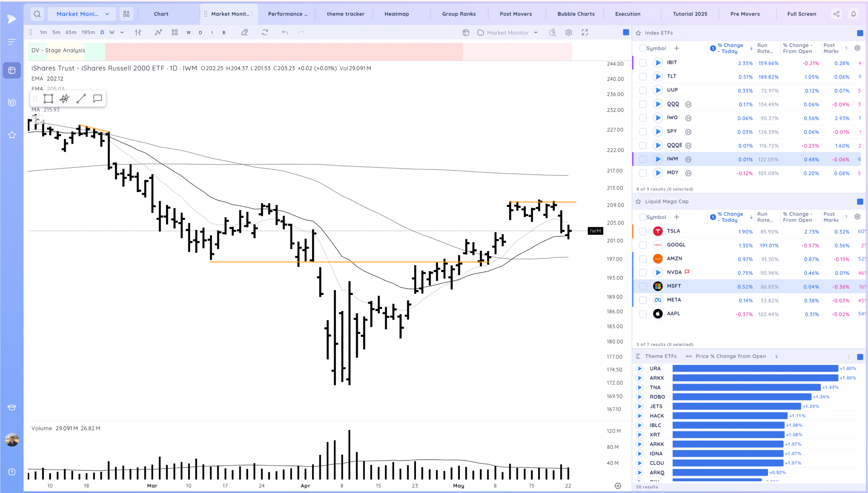This screenshot has width=868, height=493.
Task: Click the refresh chart icon
Action: tap(265, 33)
